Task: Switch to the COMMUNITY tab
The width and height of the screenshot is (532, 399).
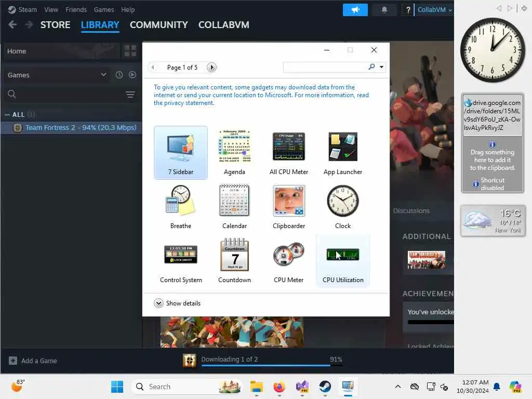Action: click(159, 25)
